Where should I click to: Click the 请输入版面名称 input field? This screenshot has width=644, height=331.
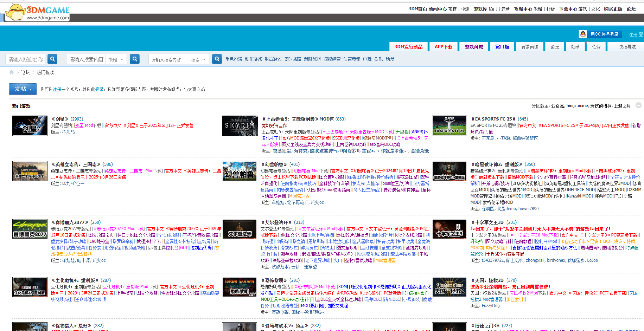click(x=25, y=59)
